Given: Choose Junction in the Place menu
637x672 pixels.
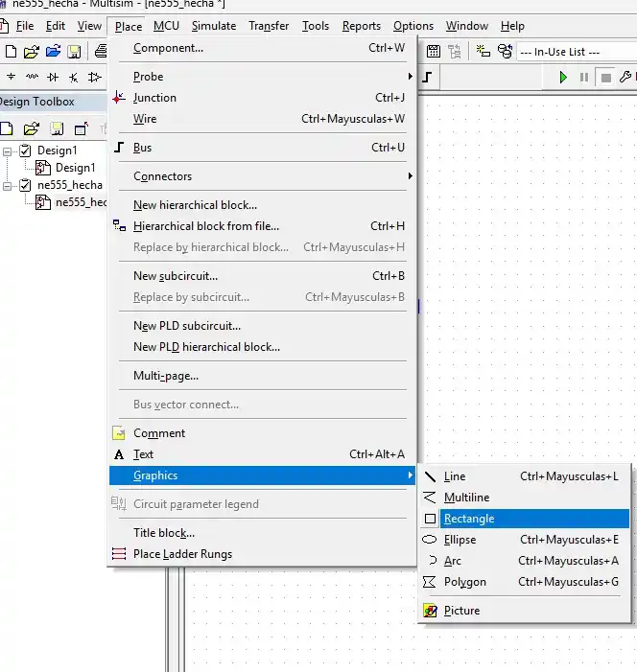Looking at the screenshot, I should pos(262,98).
